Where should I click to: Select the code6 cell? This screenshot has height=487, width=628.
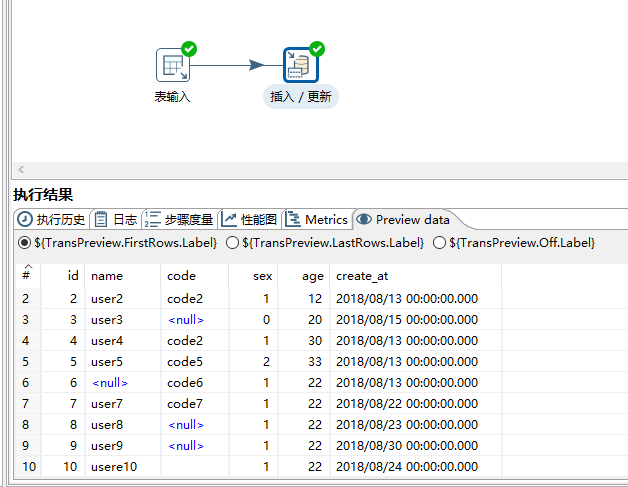point(195,382)
